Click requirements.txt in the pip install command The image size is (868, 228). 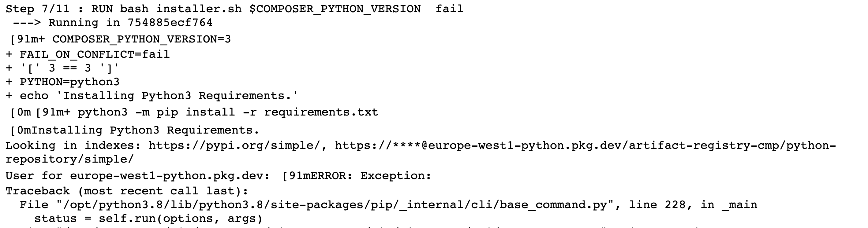(x=321, y=112)
